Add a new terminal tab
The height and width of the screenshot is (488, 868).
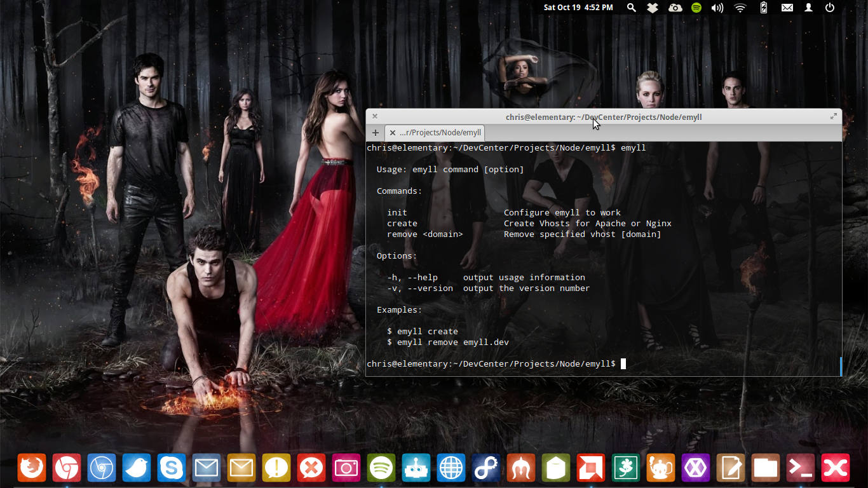click(376, 133)
